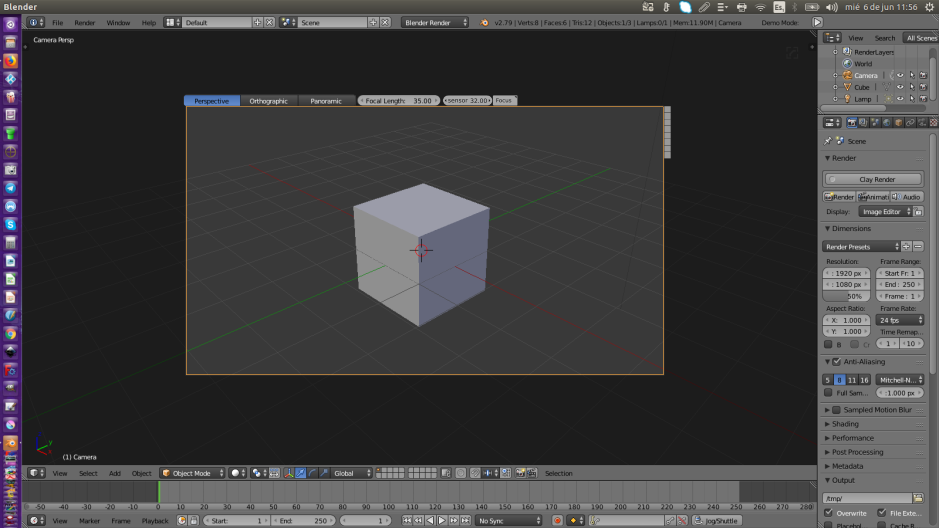
Task: Hide the Cube with its eye icon
Action: coord(900,87)
